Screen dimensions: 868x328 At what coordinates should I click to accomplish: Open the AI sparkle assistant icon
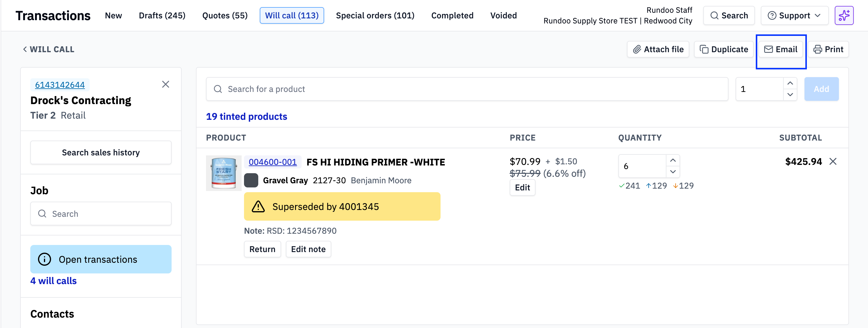(x=843, y=15)
